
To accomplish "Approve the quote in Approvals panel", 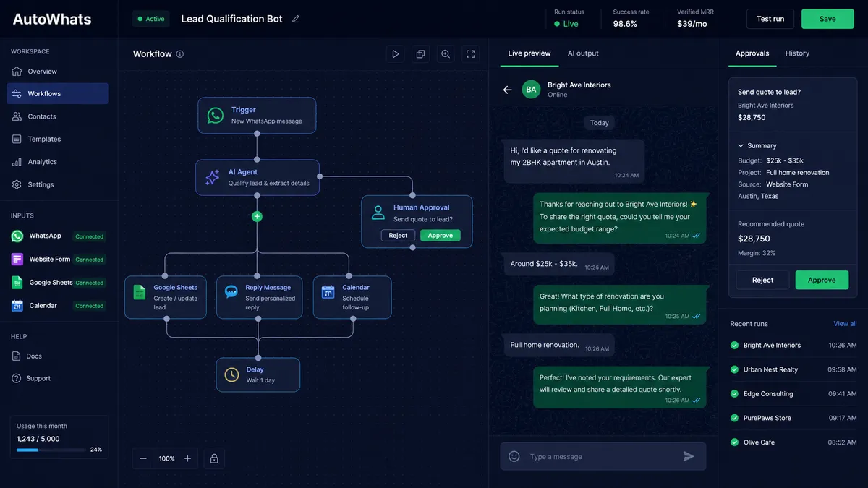I will 822,280.
